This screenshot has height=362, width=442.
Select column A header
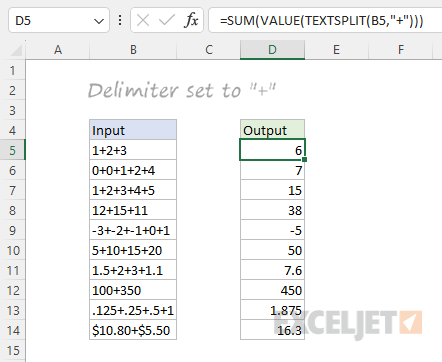click(58, 50)
